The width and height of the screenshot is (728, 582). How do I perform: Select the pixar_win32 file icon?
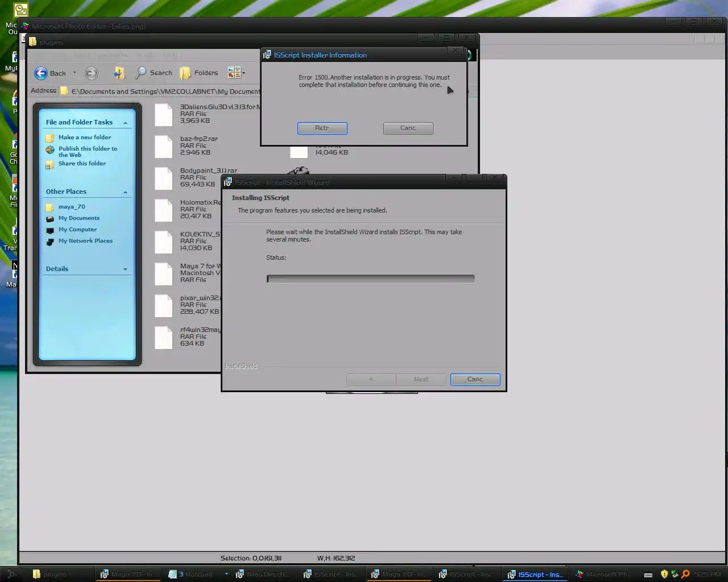tap(164, 306)
